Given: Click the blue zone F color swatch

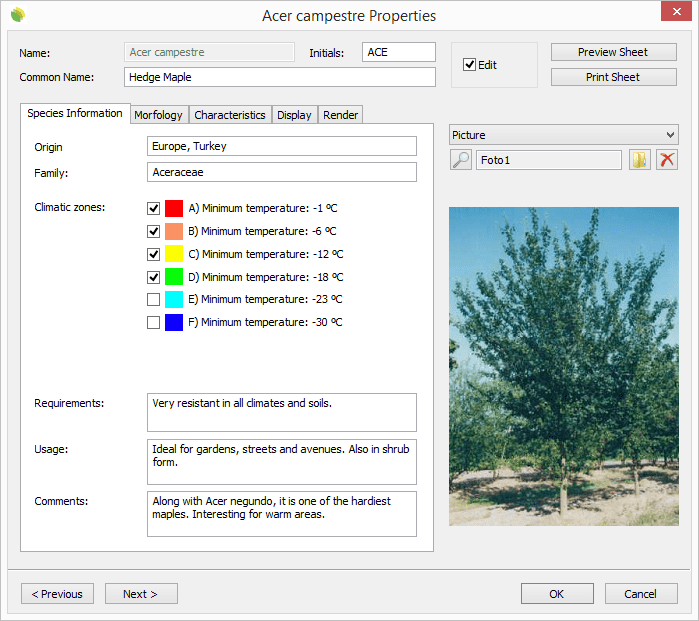Looking at the screenshot, I should (x=174, y=322).
